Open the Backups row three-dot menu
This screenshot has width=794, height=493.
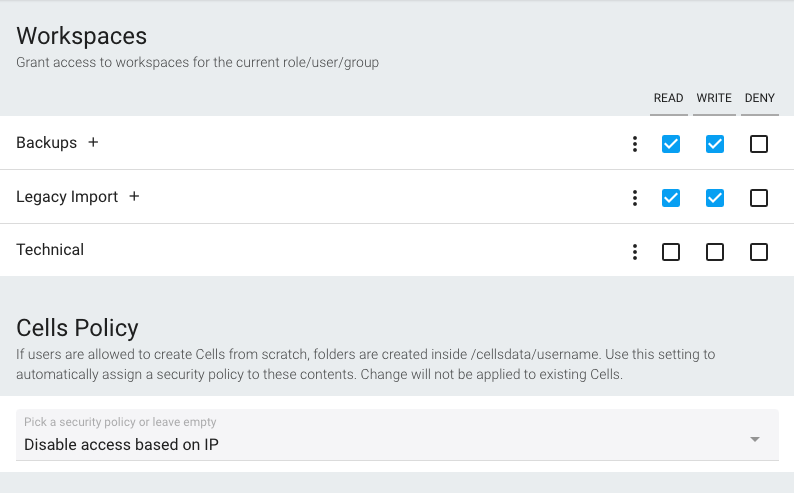coord(634,144)
